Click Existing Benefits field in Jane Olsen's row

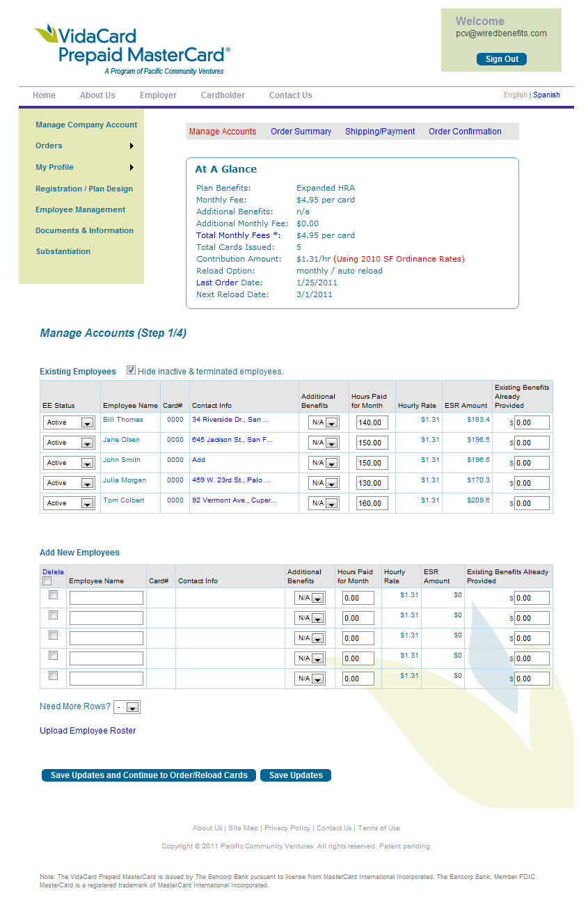[532, 443]
